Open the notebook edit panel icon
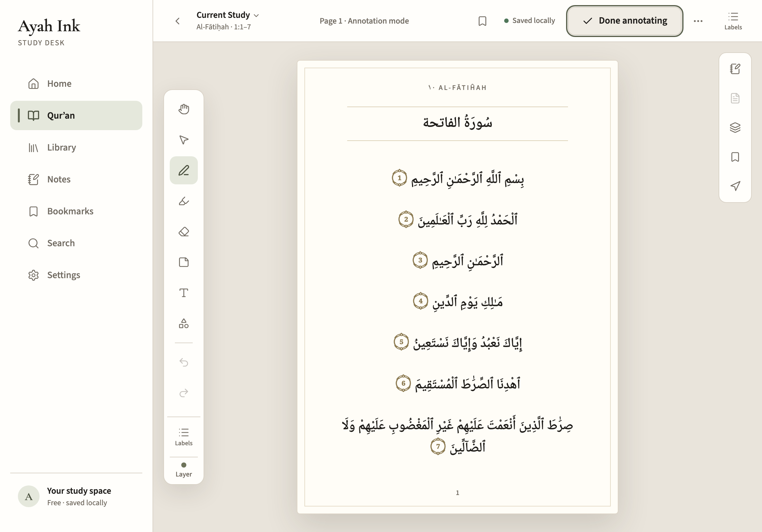The height and width of the screenshot is (532, 762). [x=735, y=69]
